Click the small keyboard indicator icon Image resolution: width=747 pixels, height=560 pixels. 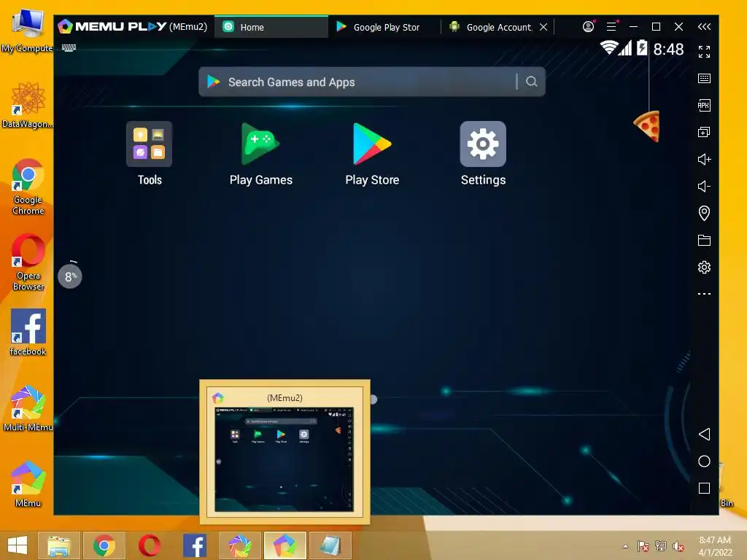coord(69,47)
